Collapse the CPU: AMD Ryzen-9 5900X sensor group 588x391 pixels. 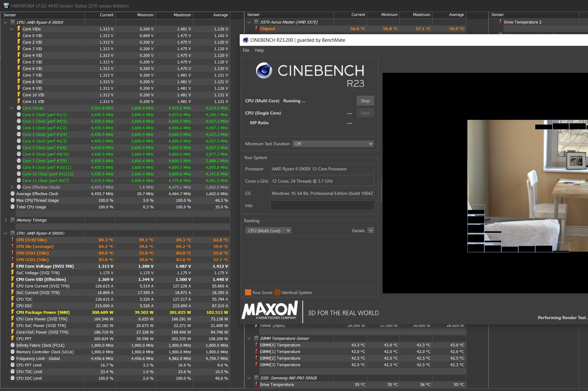point(5,22)
